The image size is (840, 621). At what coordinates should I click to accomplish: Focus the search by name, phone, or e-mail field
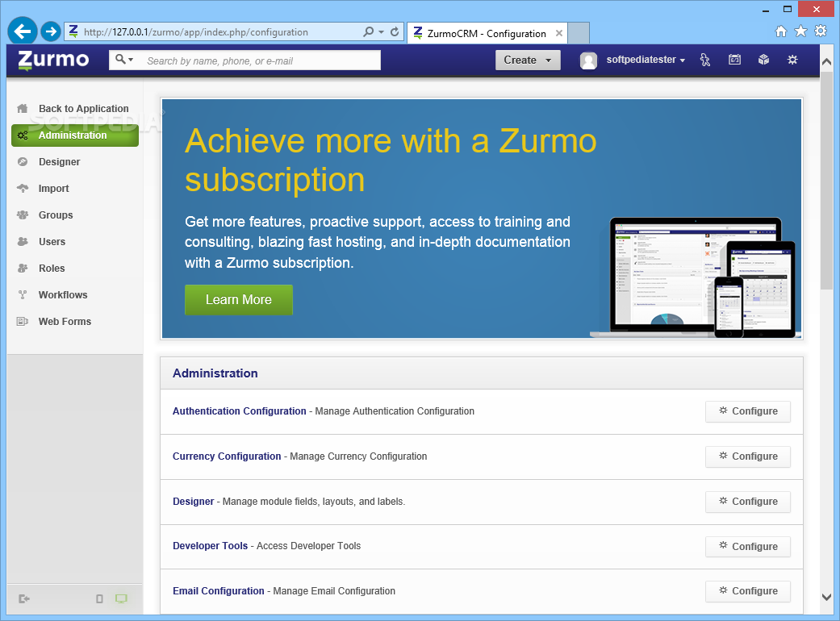pyautogui.click(x=260, y=60)
